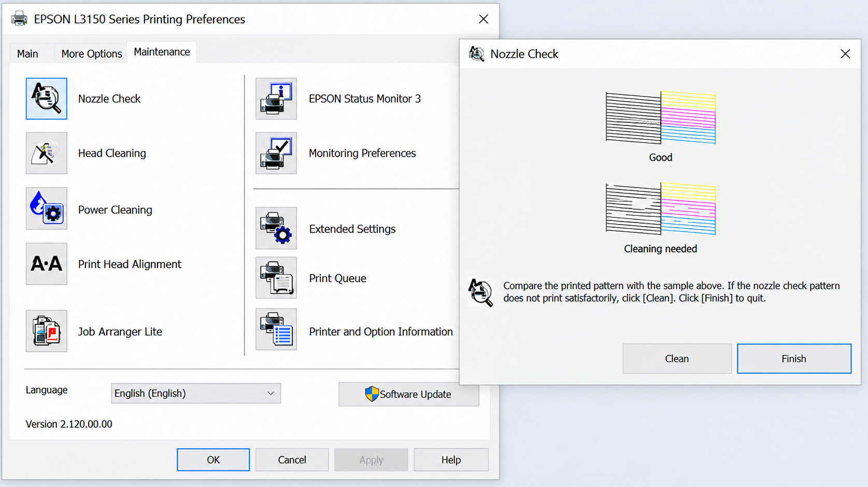
Task: Click the magnifier icon beside the instructions text
Action: (x=481, y=293)
